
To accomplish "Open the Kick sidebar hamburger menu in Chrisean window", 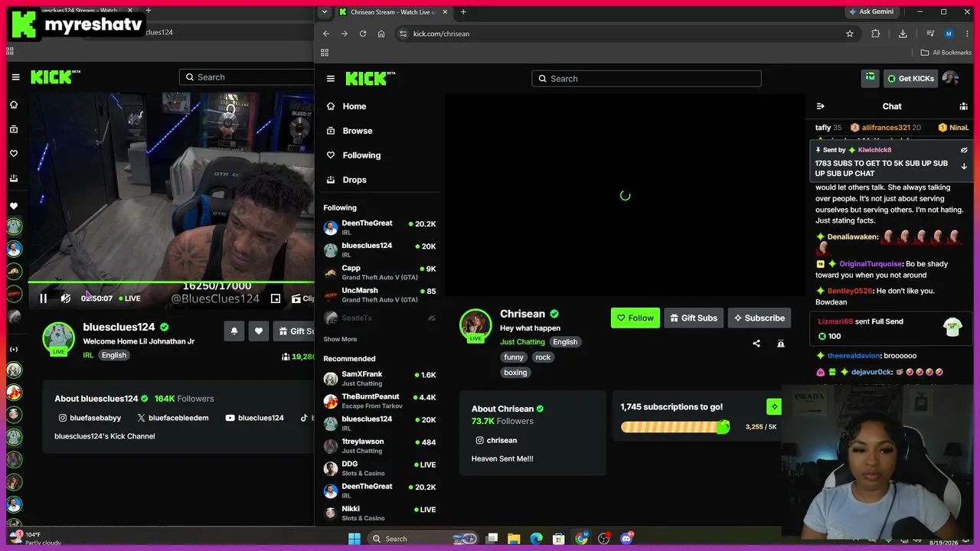I will [331, 79].
